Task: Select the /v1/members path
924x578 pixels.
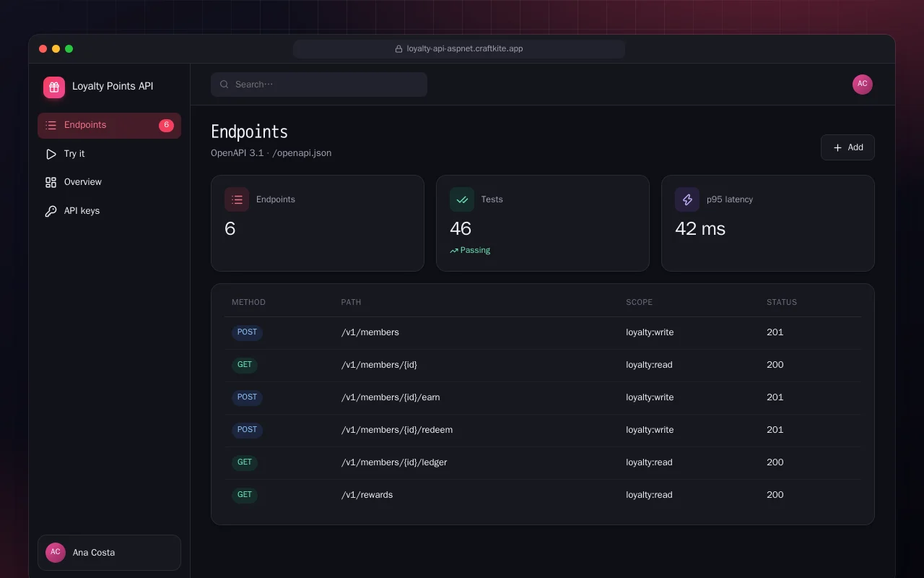Action: (370, 332)
